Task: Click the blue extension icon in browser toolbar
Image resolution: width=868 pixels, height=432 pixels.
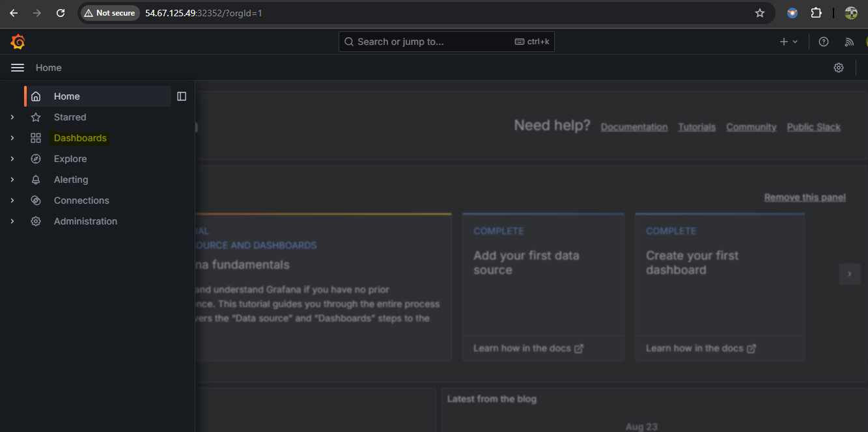Action: [x=792, y=13]
